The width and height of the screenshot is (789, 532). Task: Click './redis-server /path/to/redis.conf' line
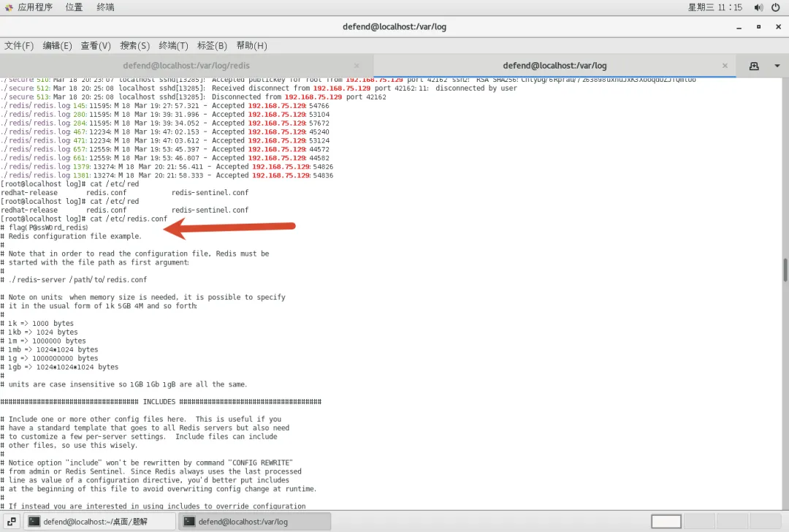click(74, 280)
